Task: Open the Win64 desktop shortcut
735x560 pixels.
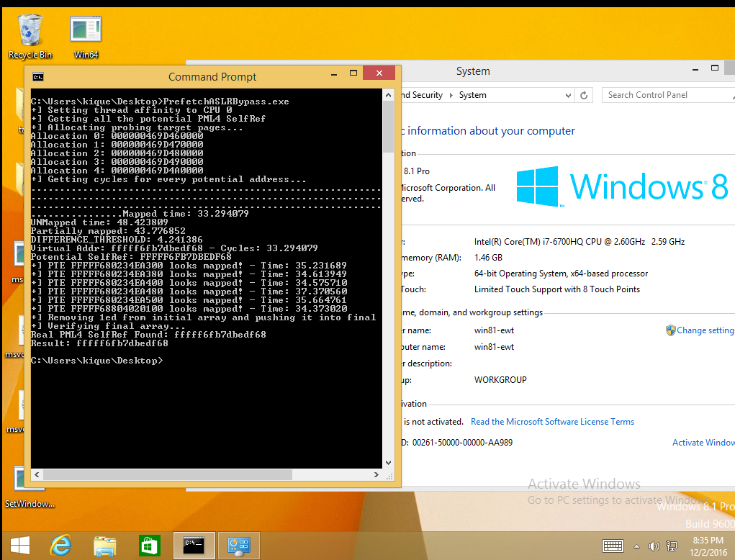Action: [x=86, y=37]
